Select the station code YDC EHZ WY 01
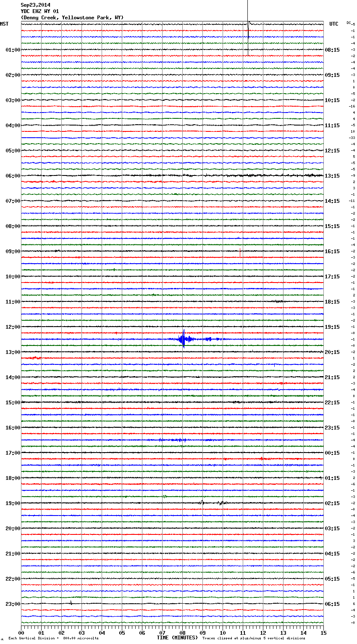Screen dimensions: 357x644 [40, 11]
